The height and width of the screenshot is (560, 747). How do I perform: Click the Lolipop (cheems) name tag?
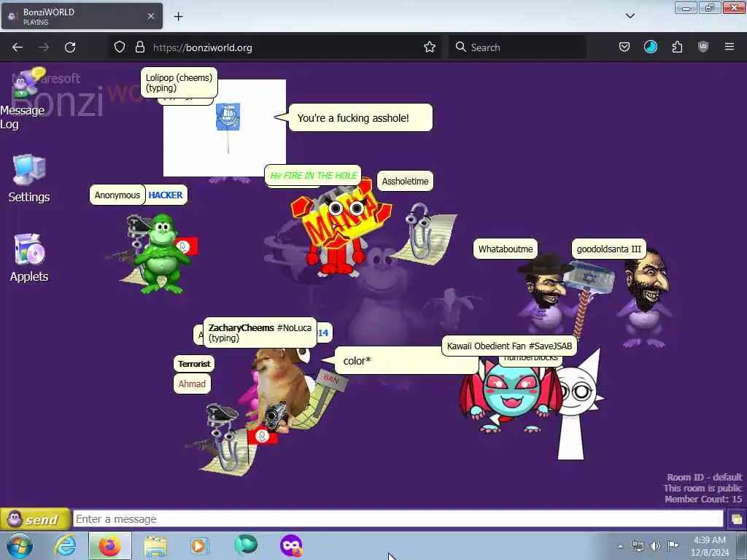(x=179, y=82)
